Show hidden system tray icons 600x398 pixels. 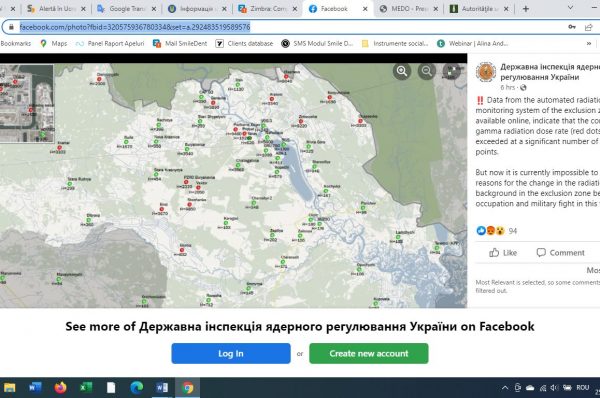tap(505, 388)
